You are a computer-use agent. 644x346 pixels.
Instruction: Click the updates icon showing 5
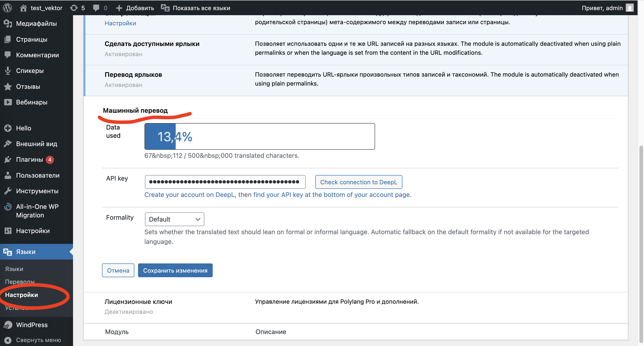(x=74, y=8)
